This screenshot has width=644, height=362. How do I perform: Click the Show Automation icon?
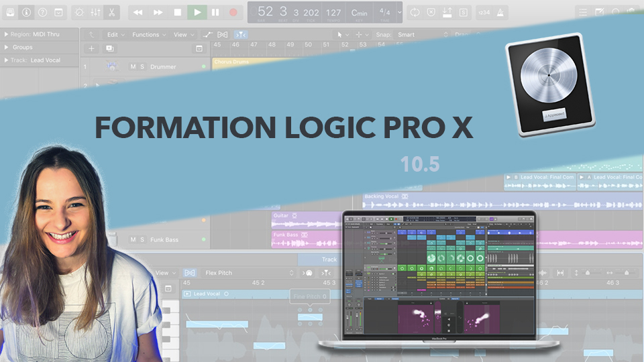click(207, 35)
